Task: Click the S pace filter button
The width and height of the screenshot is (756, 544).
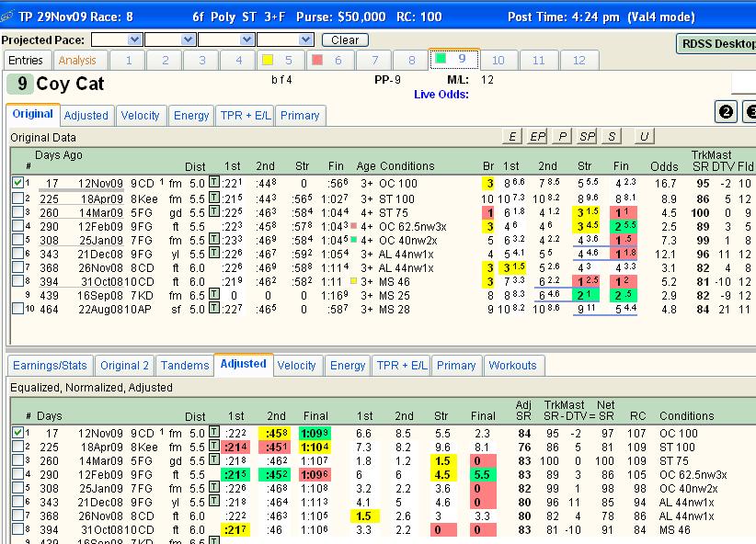Action: [612, 136]
